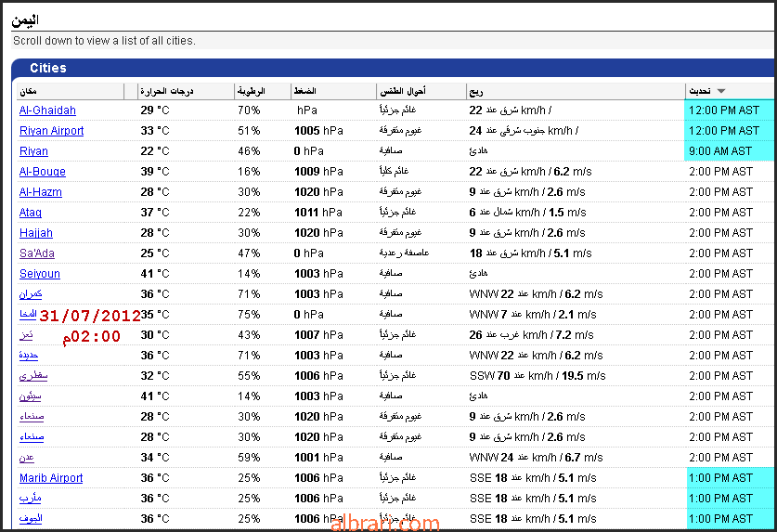Open the Hajjah city link
The width and height of the screenshot is (777, 532).
(x=35, y=232)
